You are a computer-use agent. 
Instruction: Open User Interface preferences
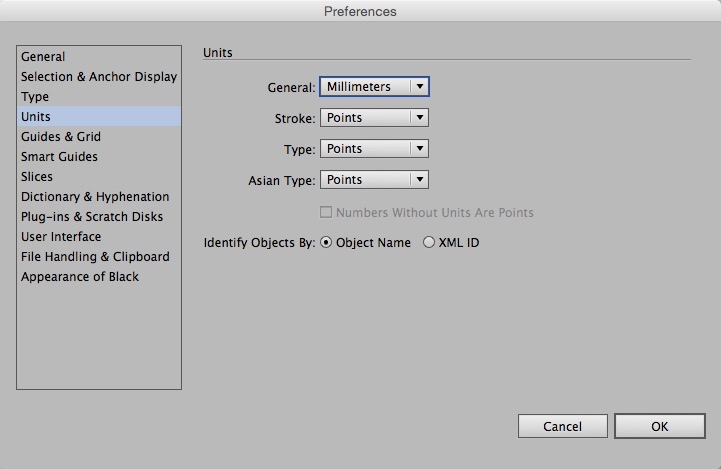[x=61, y=237]
